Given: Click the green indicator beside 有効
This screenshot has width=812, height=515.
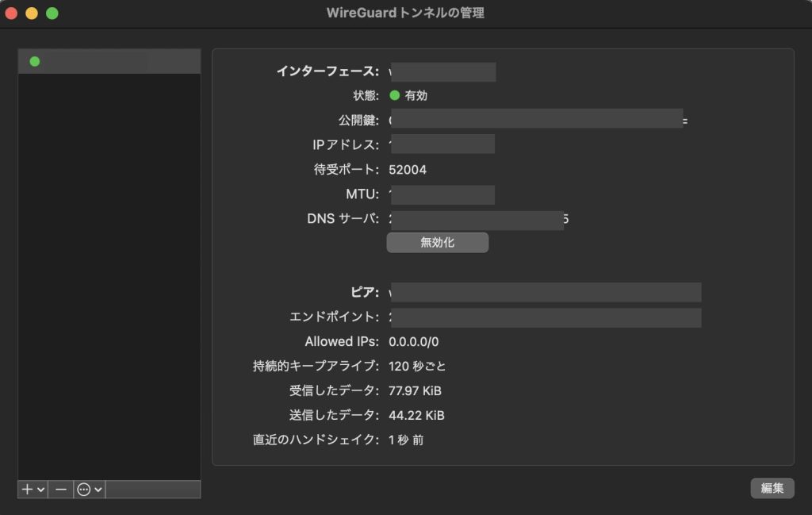Looking at the screenshot, I should tap(395, 95).
